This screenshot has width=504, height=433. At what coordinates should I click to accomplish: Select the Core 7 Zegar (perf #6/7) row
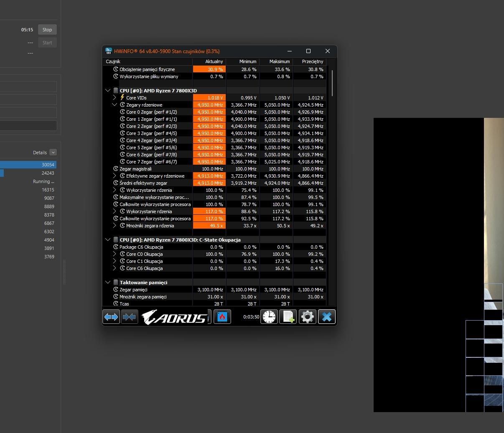[214, 161]
